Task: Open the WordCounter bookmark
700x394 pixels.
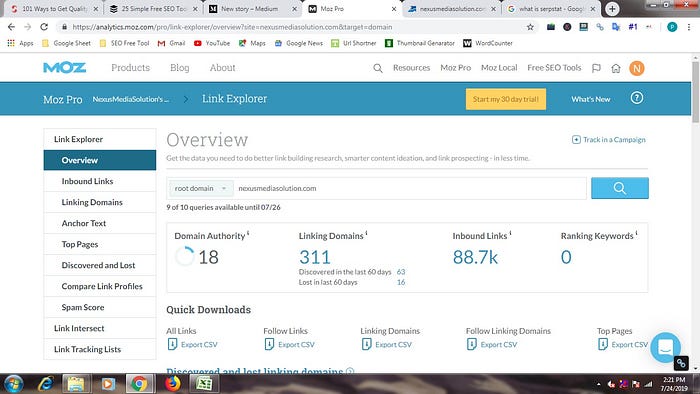Action: (x=488, y=43)
